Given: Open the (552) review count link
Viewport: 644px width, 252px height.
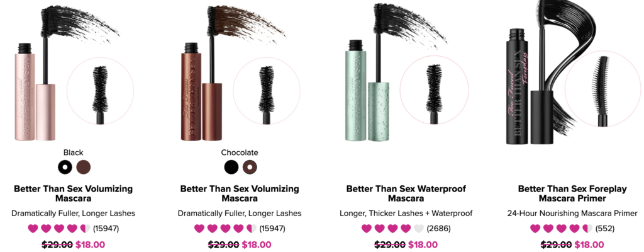Looking at the screenshot, I should click(605, 229).
